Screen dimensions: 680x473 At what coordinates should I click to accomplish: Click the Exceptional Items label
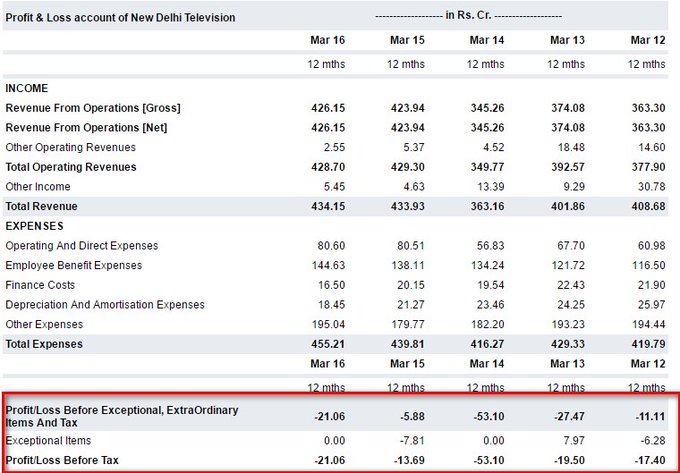tap(48, 441)
